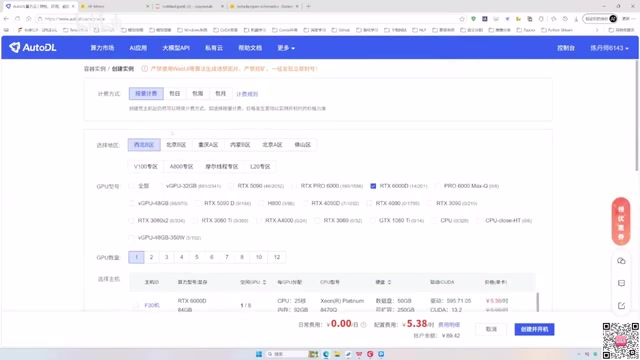Check the RTX 4090 checkbox
The width and height of the screenshot is (640, 360).
tap(369, 203)
